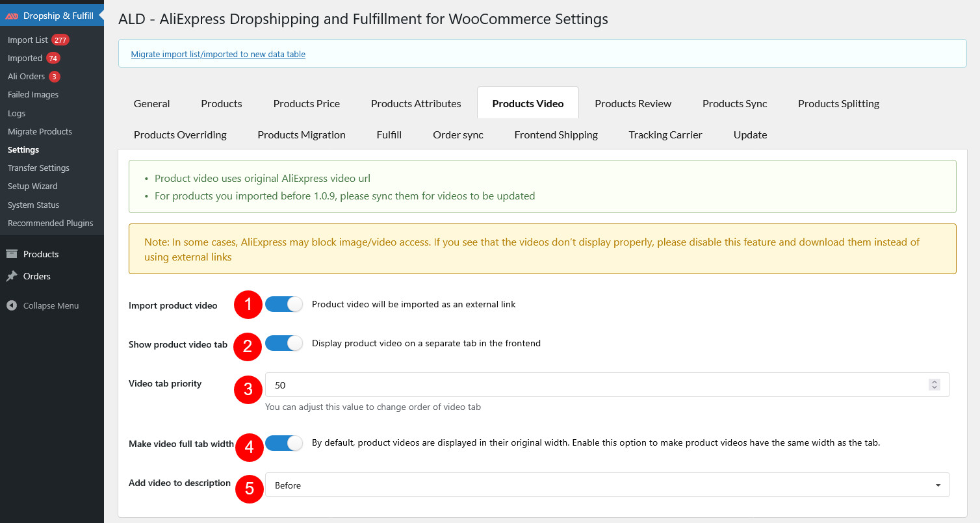
Task: Click Migrate import list/imported to new data table
Action: point(218,54)
